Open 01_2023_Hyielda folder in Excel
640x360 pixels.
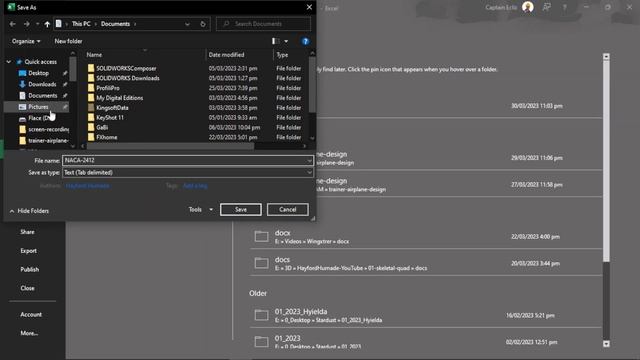coord(426,316)
